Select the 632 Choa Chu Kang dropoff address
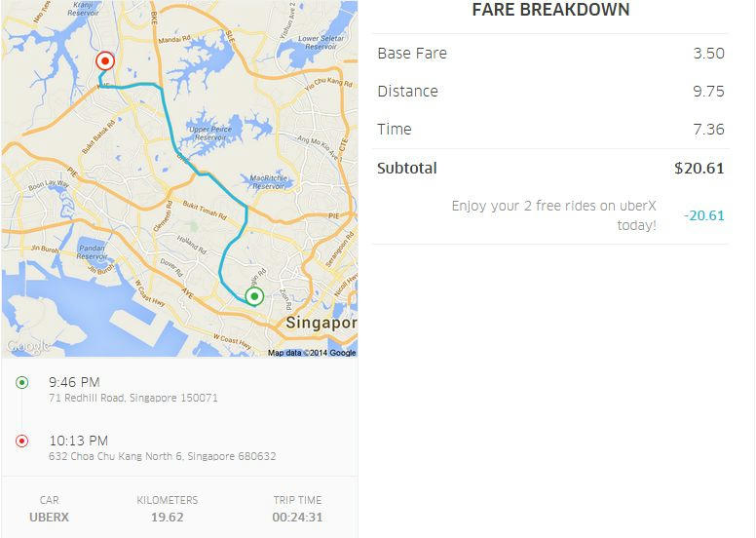The image size is (756, 538). [x=163, y=456]
